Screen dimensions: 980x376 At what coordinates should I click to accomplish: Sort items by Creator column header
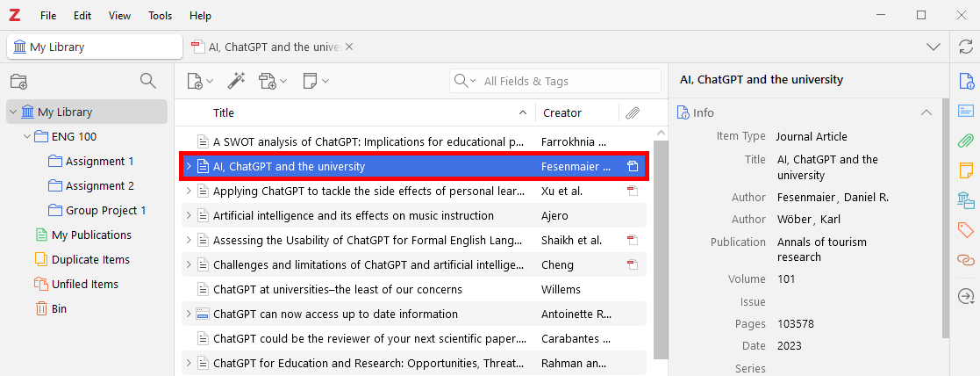562,112
